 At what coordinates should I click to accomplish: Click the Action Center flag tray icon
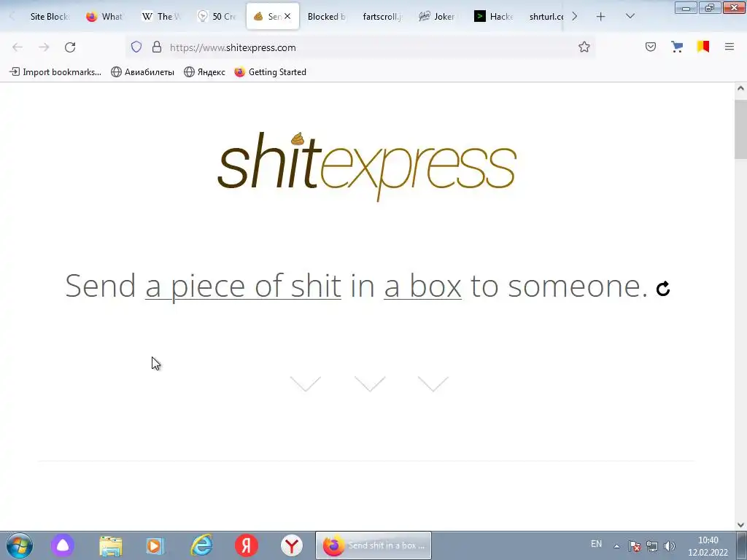(x=635, y=546)
